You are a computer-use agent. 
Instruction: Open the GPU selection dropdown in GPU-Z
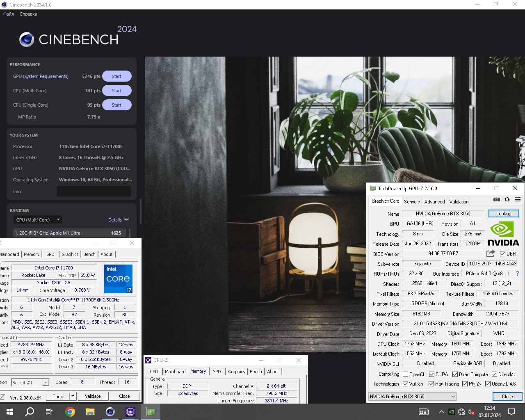(x=412, y=397)
